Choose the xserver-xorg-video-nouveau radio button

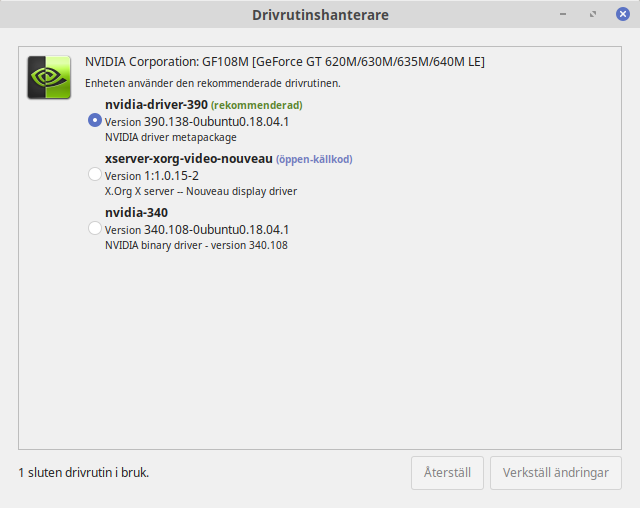pos(95,174)
